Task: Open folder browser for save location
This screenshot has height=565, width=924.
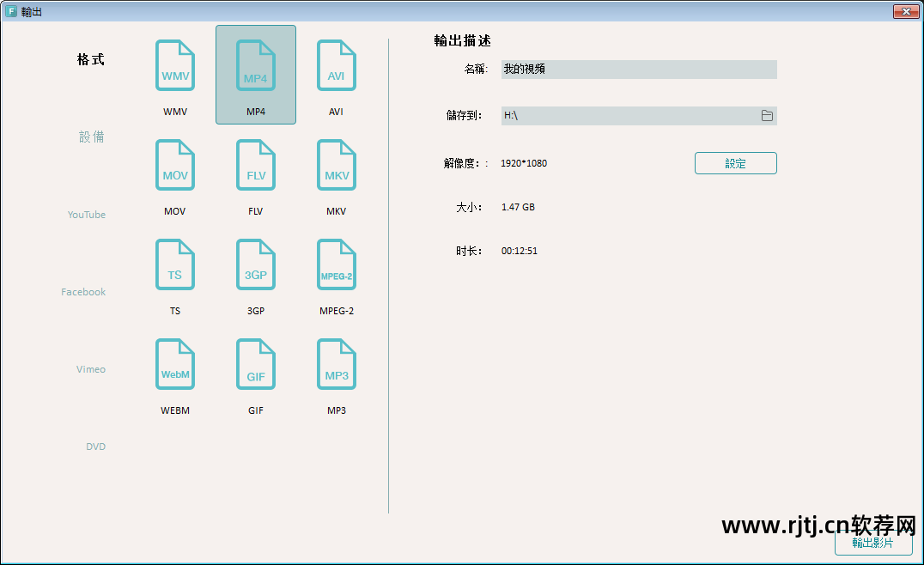Action: tap(767, 116)
